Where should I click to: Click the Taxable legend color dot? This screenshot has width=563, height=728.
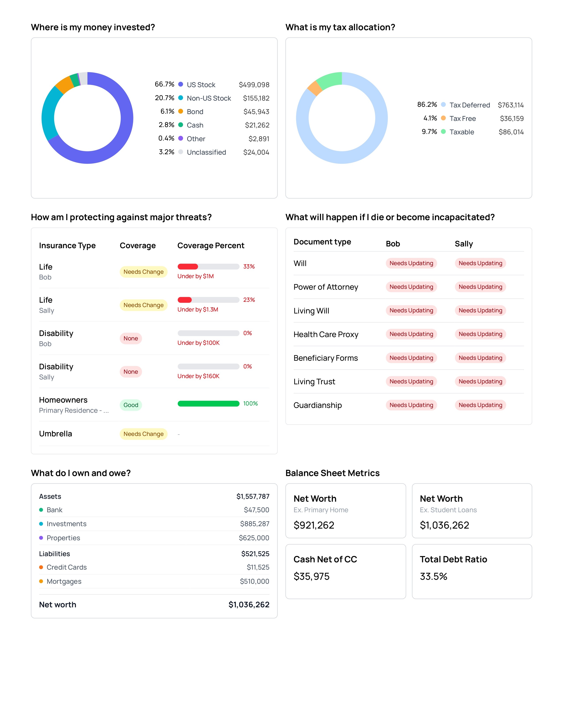[443, 132]
